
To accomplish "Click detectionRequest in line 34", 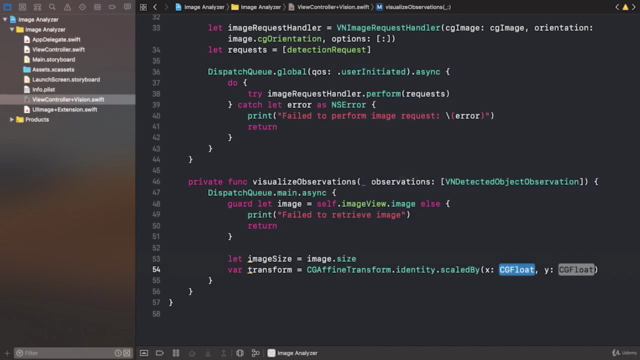I will 327,50.
